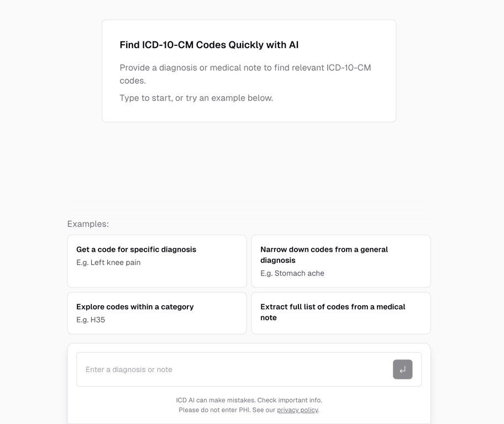This screenshot has height=424, width=504.
Task: Click the 'E.g. H35' category example
Action: [x=90, y=319]
